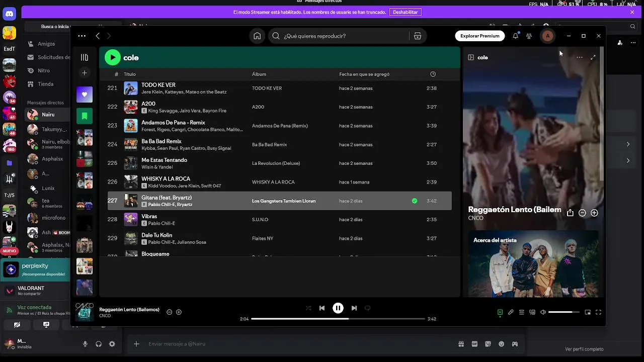Open Spotify three-dot app menu
This screenshot has width=644, height=362.
click(x=82, y=36)
